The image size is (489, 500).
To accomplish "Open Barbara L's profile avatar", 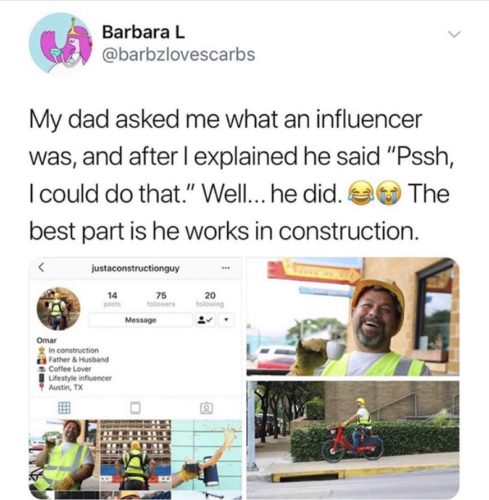I will click(x=61, y=43).
